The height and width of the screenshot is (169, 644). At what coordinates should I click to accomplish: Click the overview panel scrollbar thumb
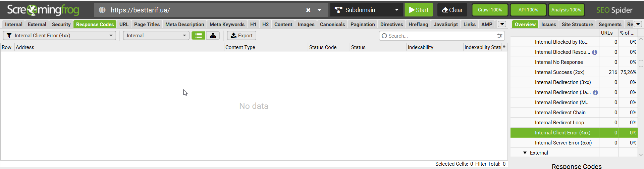coord(641,64)
